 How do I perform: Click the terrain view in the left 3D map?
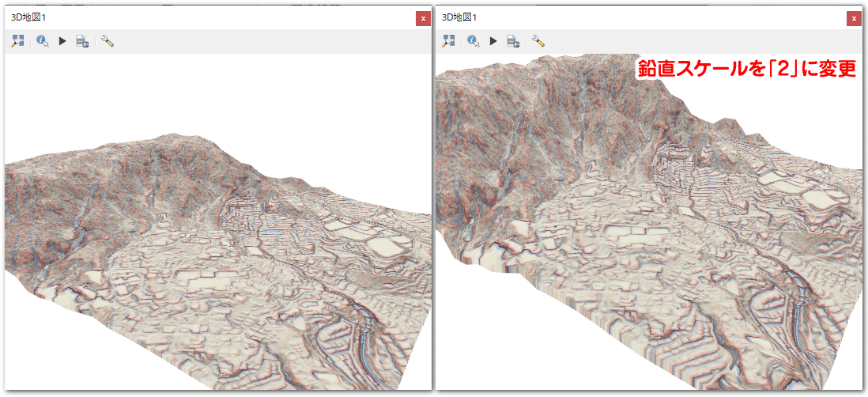(x=217, y=221)
